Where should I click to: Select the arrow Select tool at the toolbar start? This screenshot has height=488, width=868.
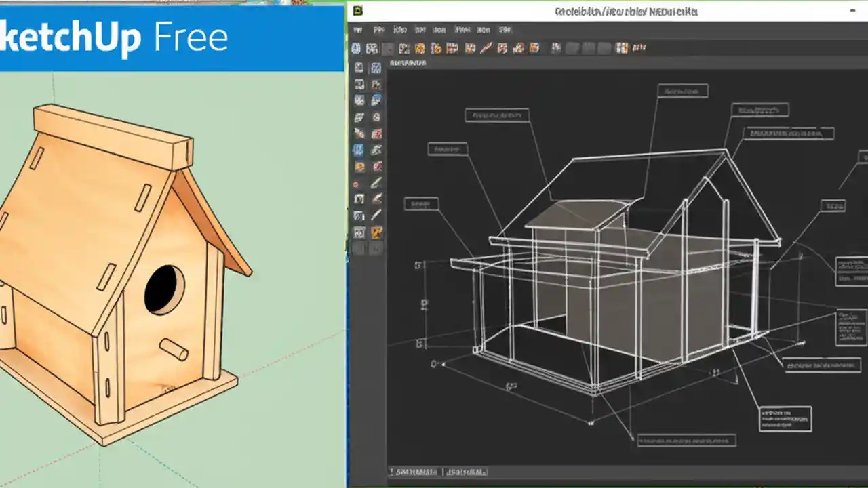(x=356, y=47)
